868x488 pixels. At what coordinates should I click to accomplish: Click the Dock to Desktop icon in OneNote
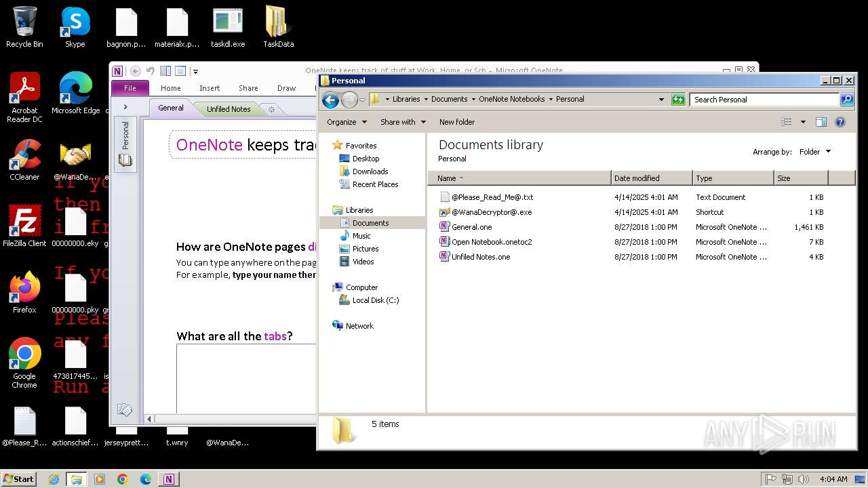coord(165,70)
